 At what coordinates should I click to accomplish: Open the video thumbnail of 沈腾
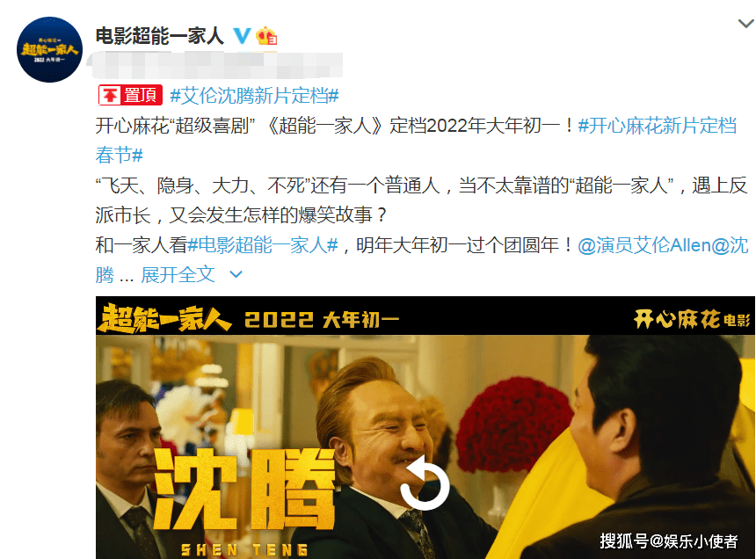[x=425, y=427]
